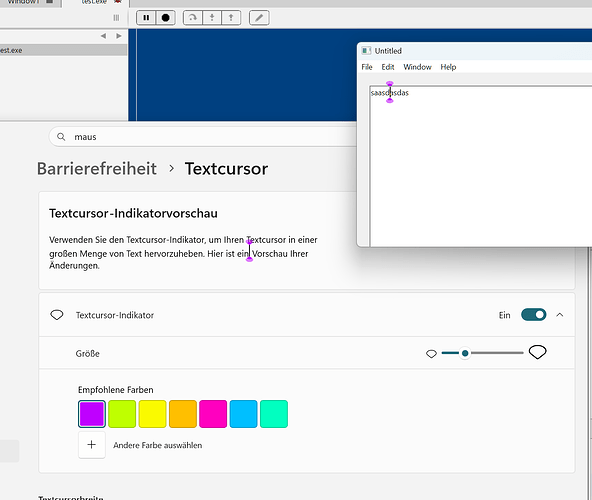This screenshot has width=592, height=500.
Task: Open the File menu in Untitled window
Action: pyautogui.click(x=367, y=67)
